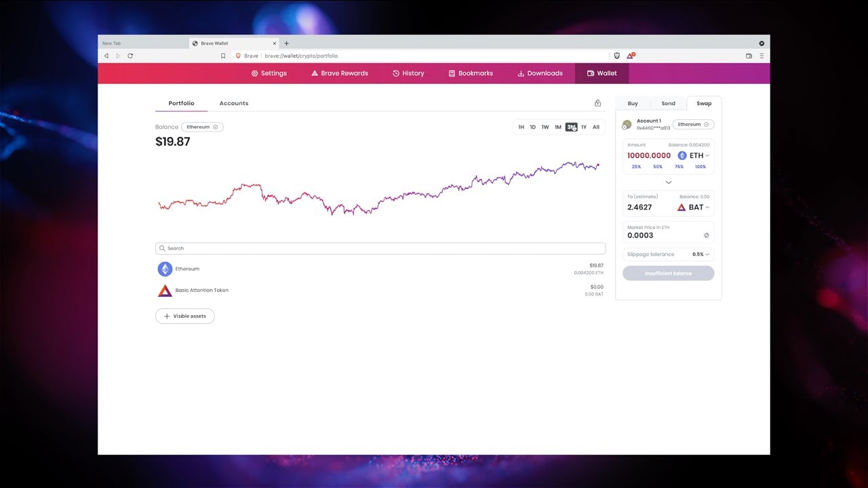This screenshot has height=488, width=868.
Task: Open the Brave Shields lion icon
Action: [617, 56]
